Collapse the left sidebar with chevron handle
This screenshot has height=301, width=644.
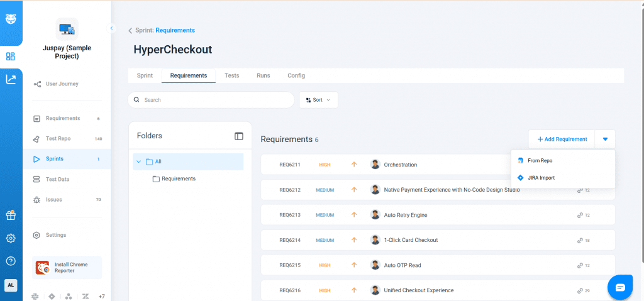tap(112, 28)
